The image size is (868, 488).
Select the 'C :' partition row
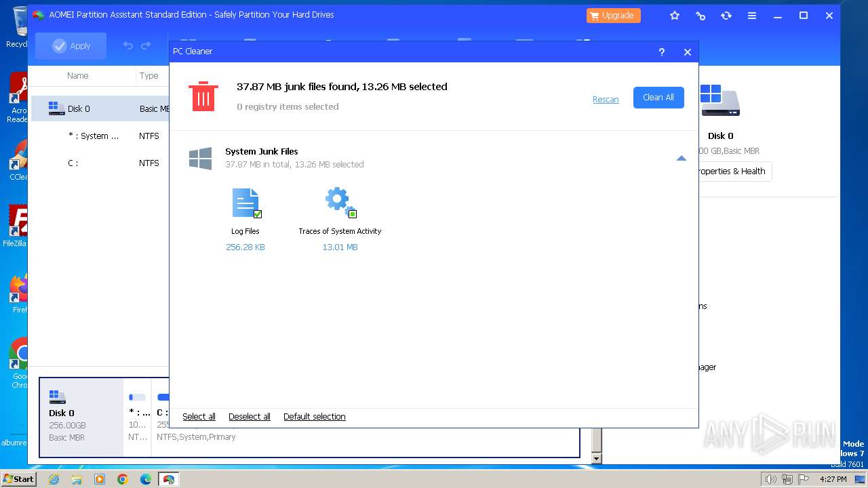pos(100,163)
